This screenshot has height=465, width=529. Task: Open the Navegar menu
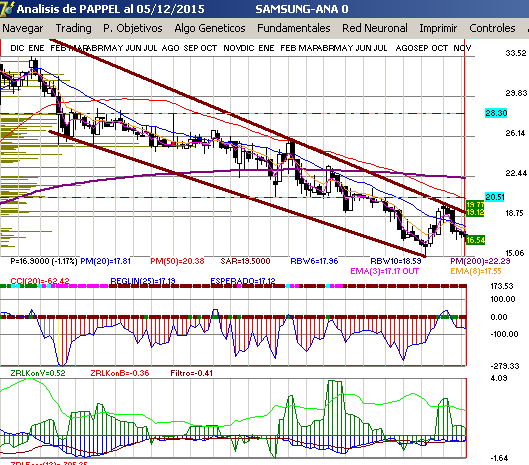pyautogui.click(x=23, y=28)
